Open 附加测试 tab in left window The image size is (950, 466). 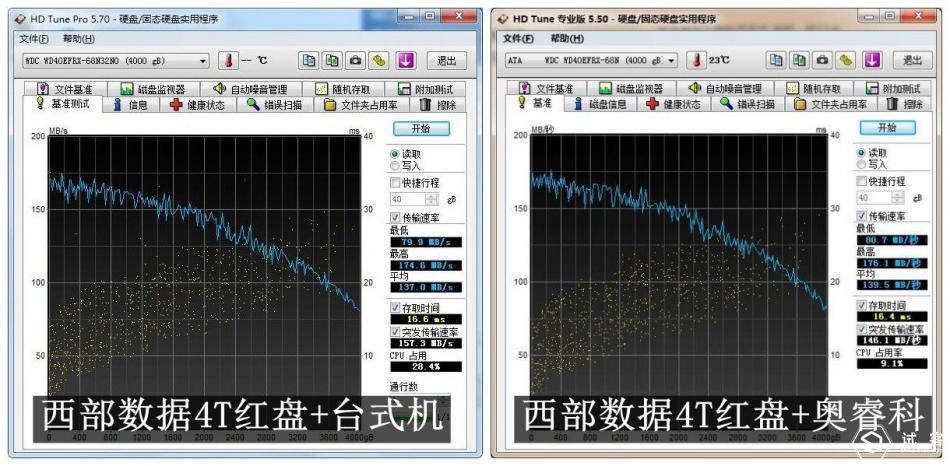(x=425, y=89)
